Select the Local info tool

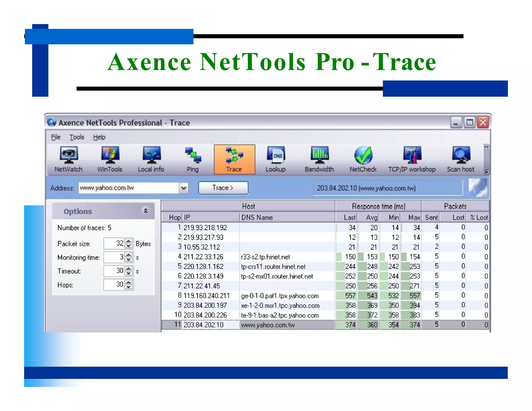[151, 160]
